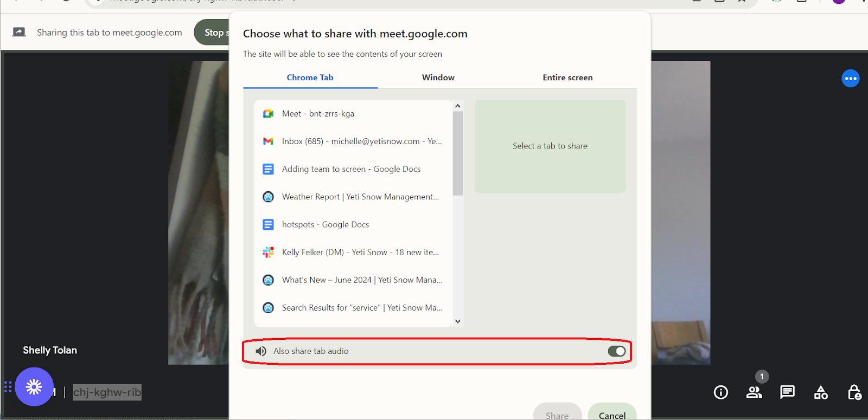
Task: Select the Chrome Tab option
Action: [x=310, y=77]
